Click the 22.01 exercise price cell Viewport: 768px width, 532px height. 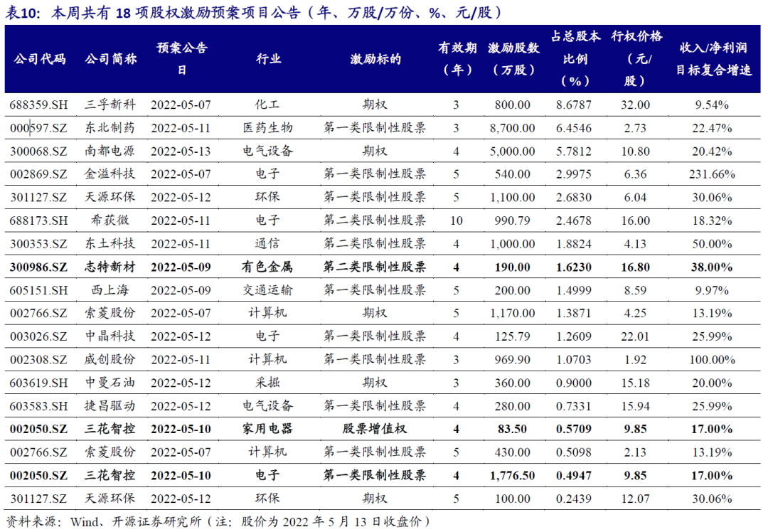coord(635,336)
